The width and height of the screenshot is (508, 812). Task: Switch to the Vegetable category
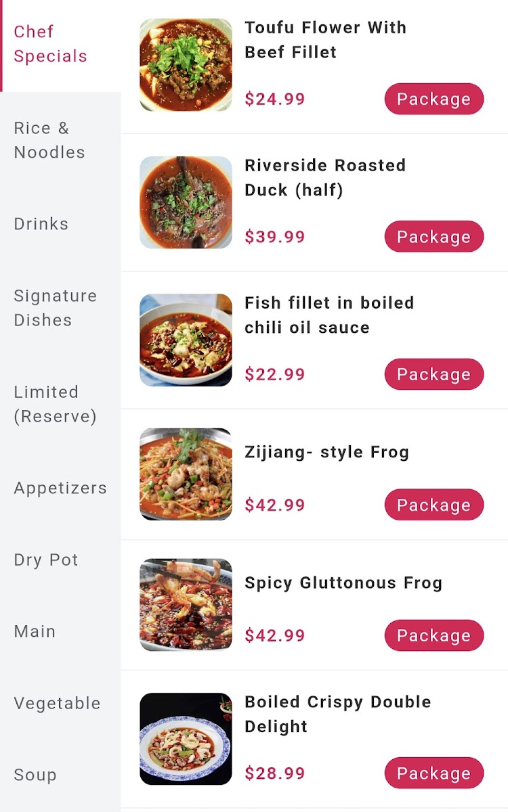[60, 703]
